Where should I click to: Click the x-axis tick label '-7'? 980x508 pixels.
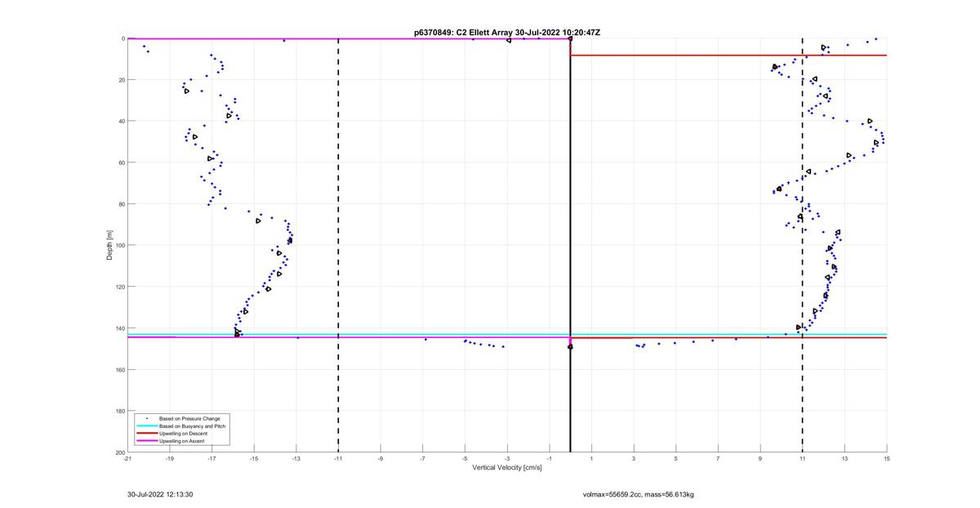[423, 459]
